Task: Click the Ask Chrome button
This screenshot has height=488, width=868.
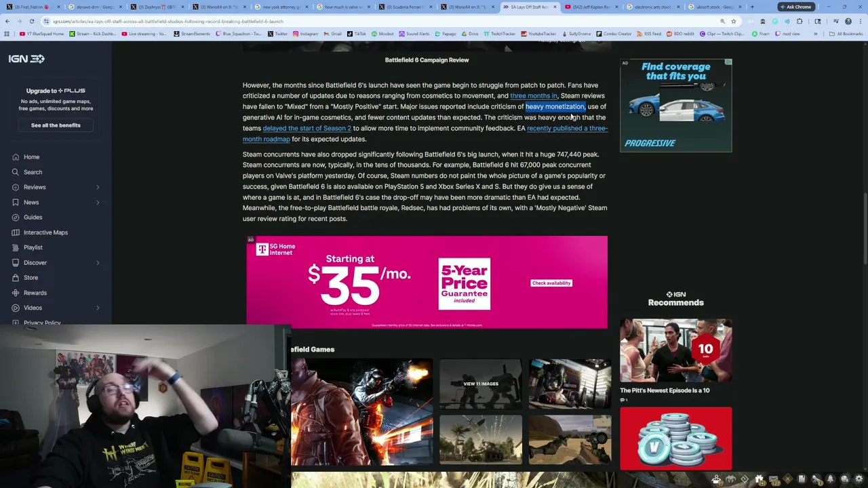Action: 795,7
